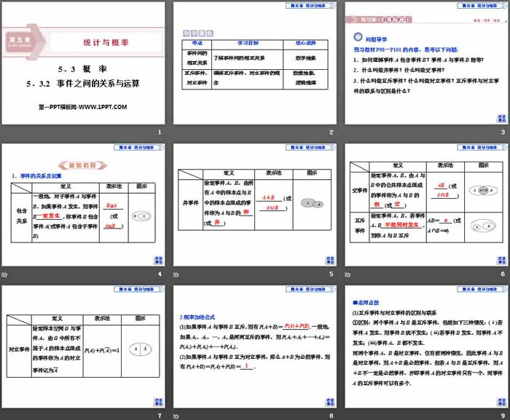510x420 pixels.
Task: Open slide 8 on 概率加法公式
Action: point(254,346)
